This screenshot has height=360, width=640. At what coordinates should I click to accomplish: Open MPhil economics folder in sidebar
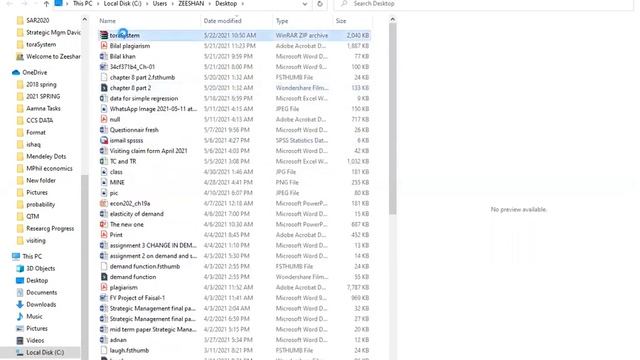pos(49,169)
